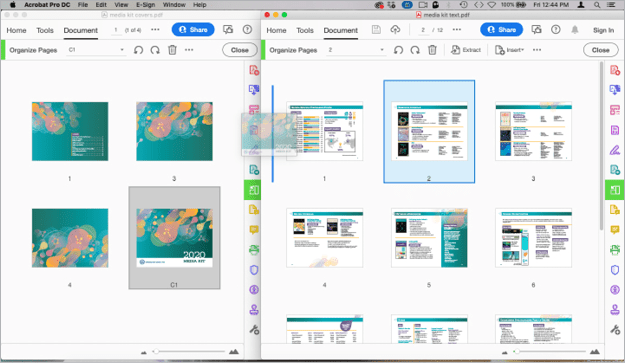
Task: Click vertical scrollbar in text window
Action: [601, 145]
